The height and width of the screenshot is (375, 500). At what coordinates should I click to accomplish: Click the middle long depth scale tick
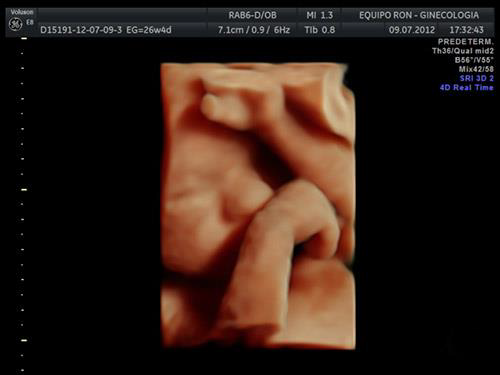click(x=24, y=190)
